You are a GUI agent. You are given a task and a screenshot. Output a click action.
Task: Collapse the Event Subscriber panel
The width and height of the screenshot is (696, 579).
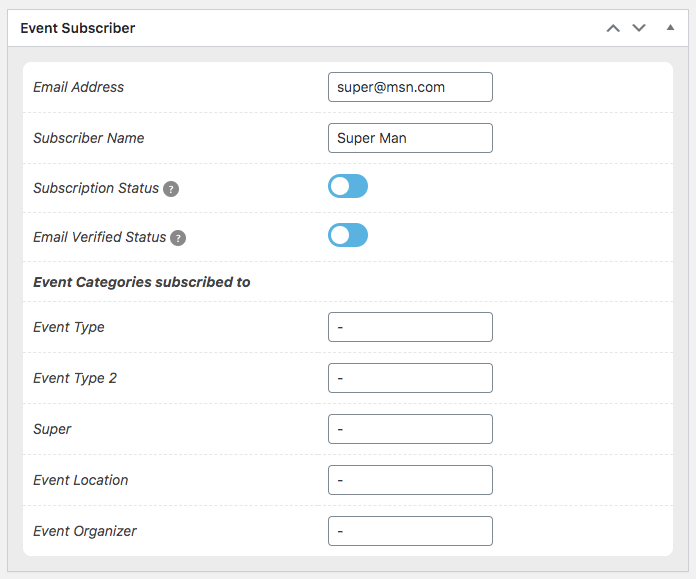pos(670,28)
